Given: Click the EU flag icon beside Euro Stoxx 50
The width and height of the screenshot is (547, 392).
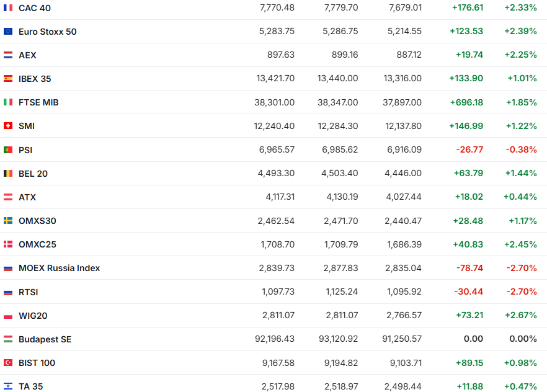Looking at the screenshot, I should click(x=8, y=32).
